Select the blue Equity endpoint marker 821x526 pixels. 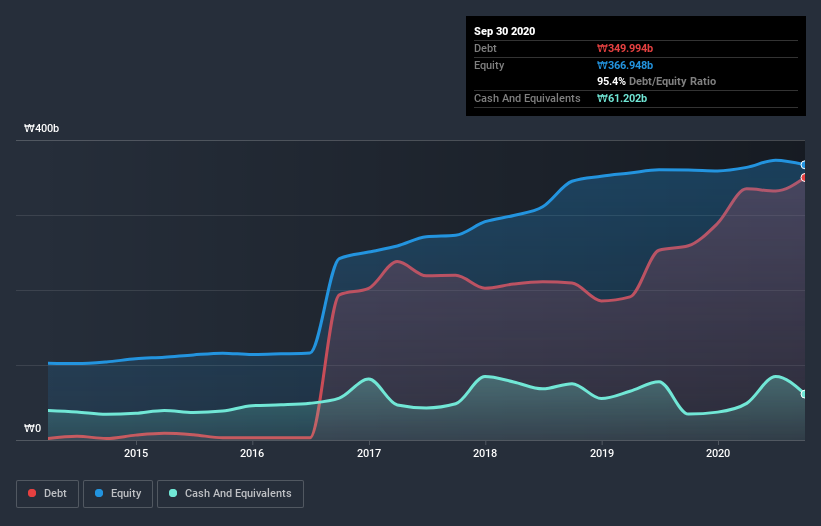pyautogui.click(x=804, y=165)
